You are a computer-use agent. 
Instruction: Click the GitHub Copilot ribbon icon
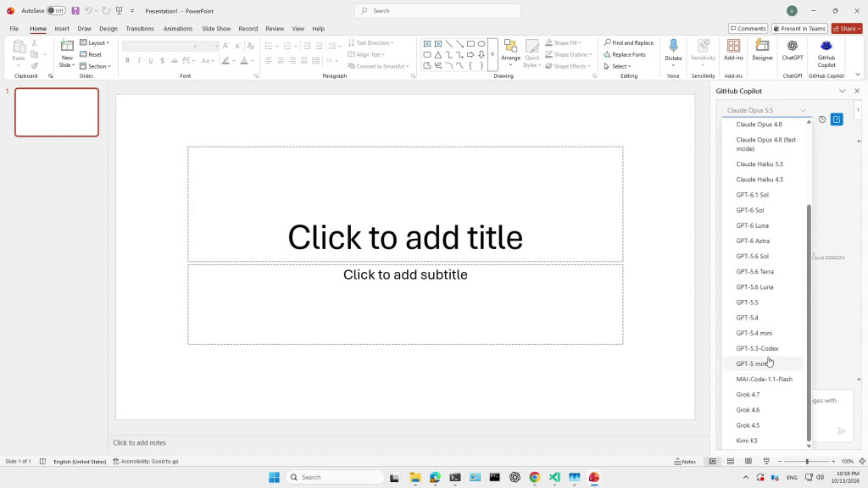(x=826, y=53)
